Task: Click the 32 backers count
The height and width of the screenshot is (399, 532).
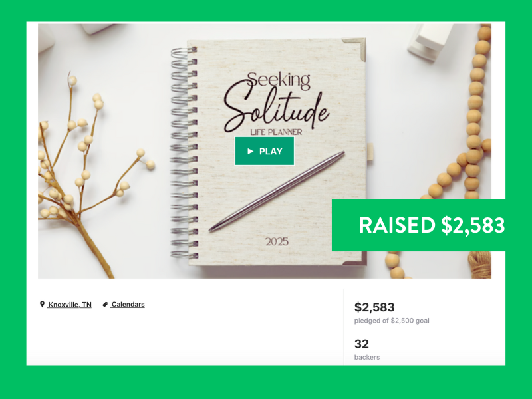Action: pos(361,344)
